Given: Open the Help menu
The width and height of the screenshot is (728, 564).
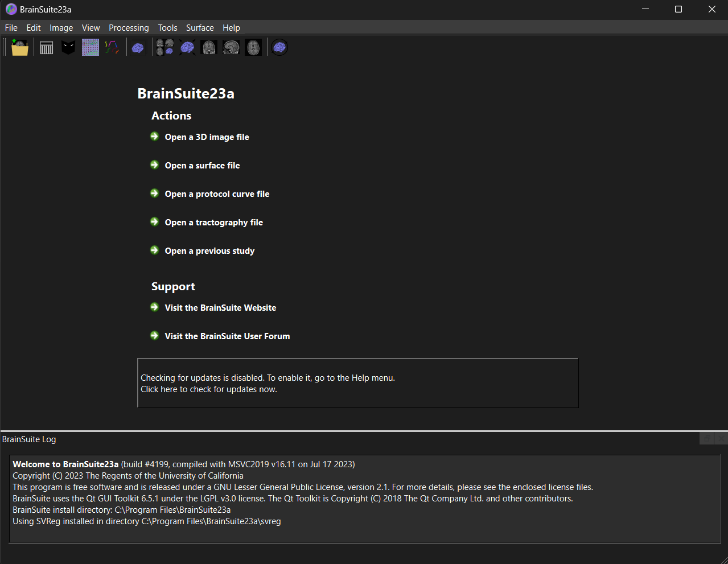Looking at the screenshot, I should tap(231, 28).
